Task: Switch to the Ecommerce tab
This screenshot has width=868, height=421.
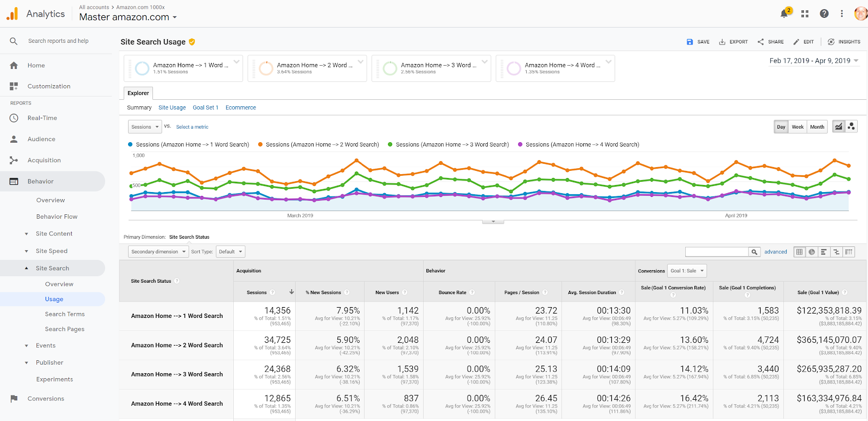Action: 241,107
